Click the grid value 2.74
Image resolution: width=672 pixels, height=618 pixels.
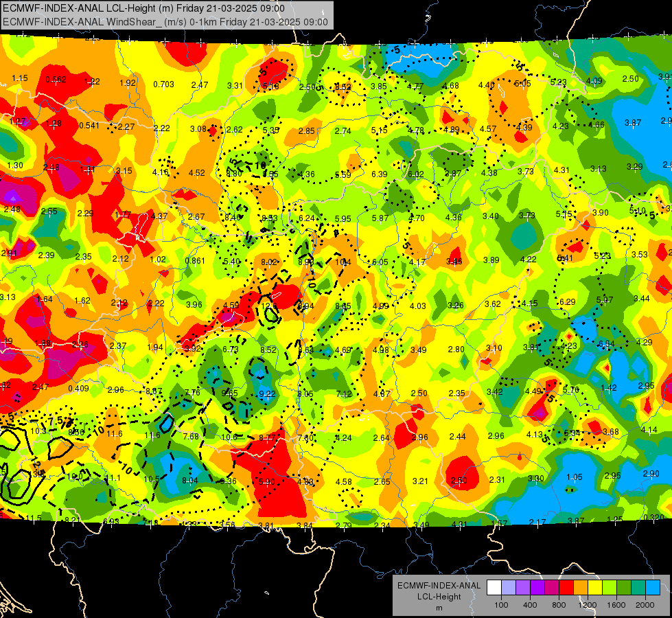[x=343, y=130]
